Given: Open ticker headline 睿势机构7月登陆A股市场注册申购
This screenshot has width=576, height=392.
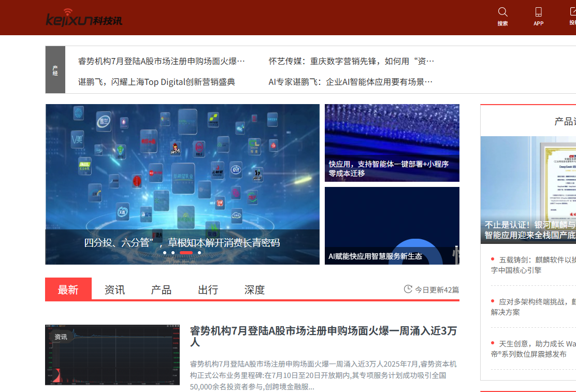Looking at the screenshot, I should pyautogui.click(x=161, y=61).
